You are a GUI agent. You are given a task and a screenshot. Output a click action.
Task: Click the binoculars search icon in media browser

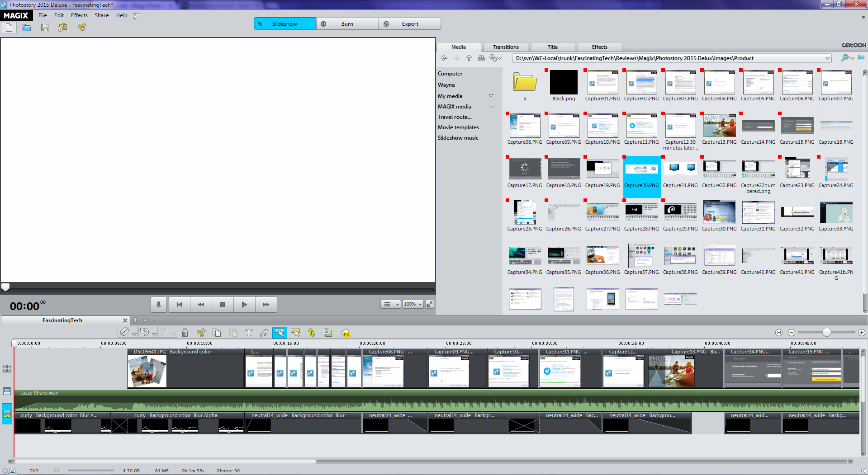tap(481, 58)
